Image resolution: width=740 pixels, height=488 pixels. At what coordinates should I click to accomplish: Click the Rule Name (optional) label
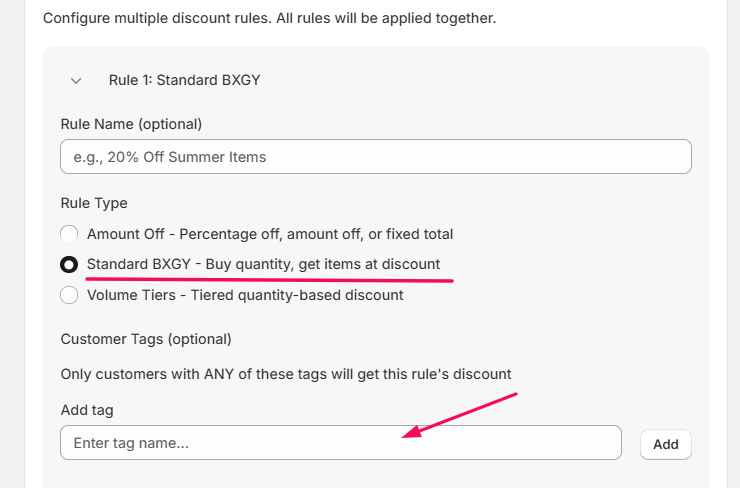131,124
